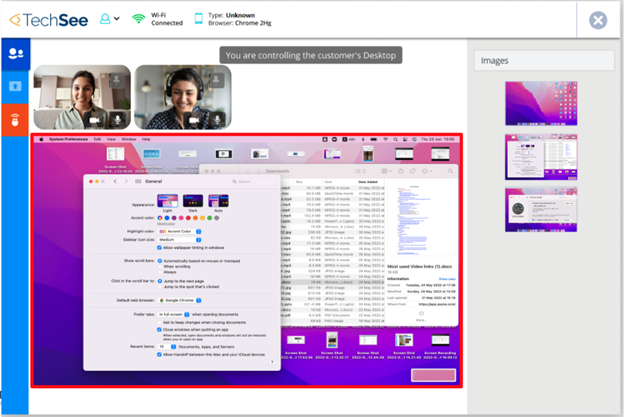Screen dimensions: 624x417
Task: Toggle Allow Handoff between Mac and iCloud
Action: pyautogui.click(x=159, y=354)
